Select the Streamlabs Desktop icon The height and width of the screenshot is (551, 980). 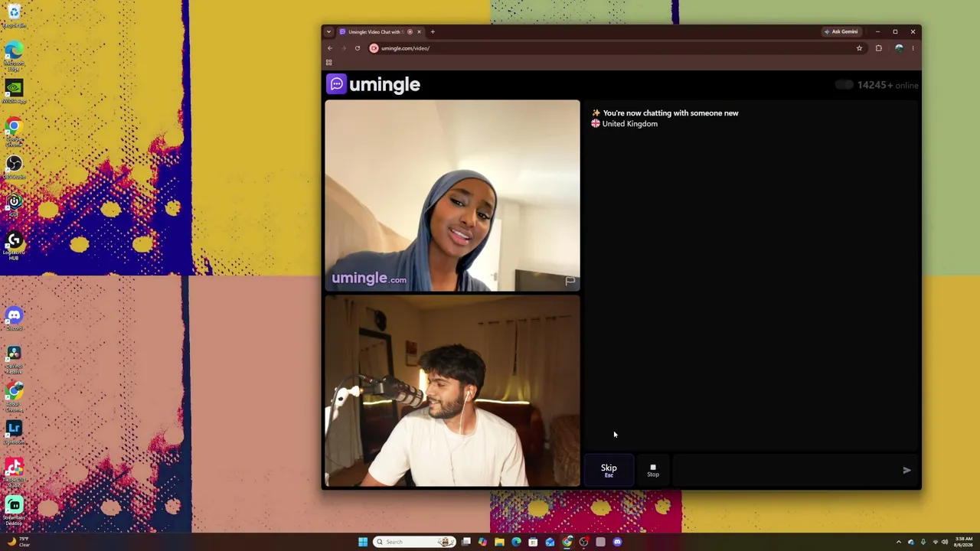tap(14, 511)
